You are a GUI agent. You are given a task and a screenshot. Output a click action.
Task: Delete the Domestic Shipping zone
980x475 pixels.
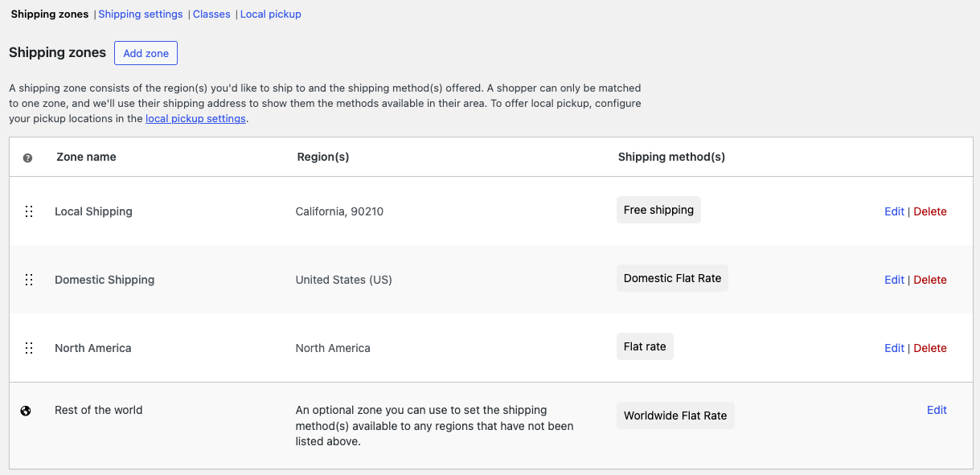[x=930, y=280]
